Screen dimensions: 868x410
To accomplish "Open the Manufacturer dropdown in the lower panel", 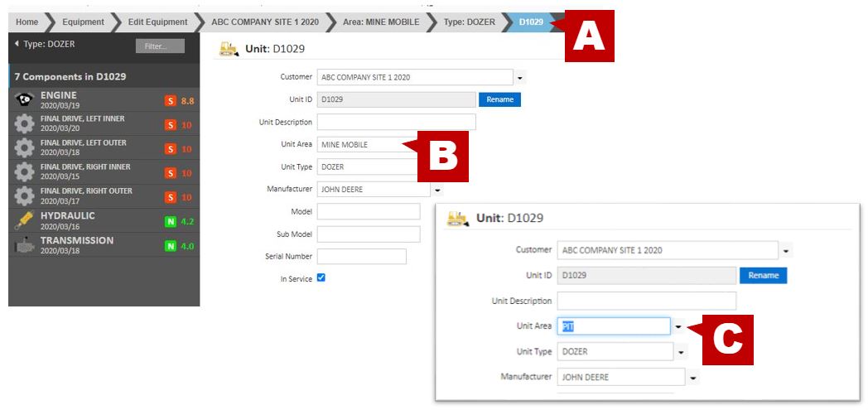I will 693,378.
